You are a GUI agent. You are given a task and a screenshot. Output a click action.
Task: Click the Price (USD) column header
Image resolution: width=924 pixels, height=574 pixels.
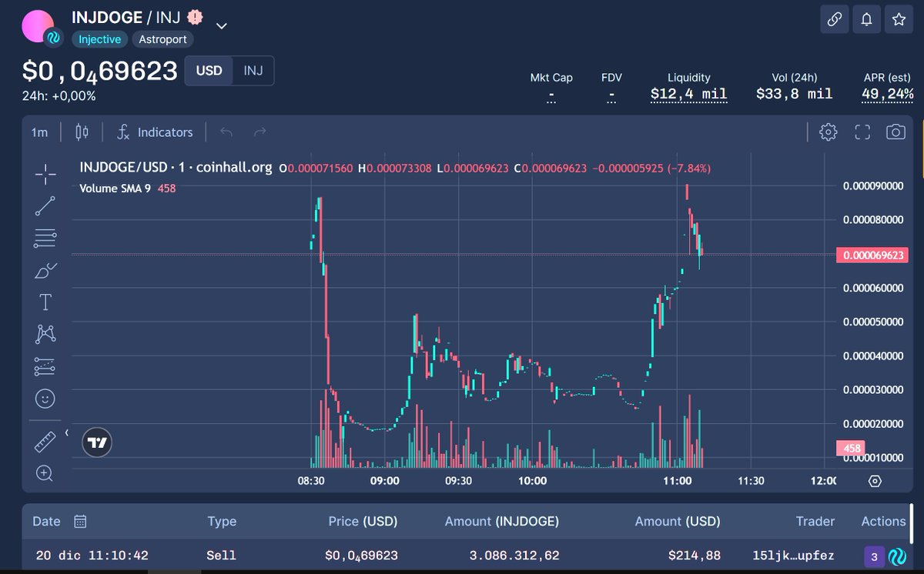point(362,521)
